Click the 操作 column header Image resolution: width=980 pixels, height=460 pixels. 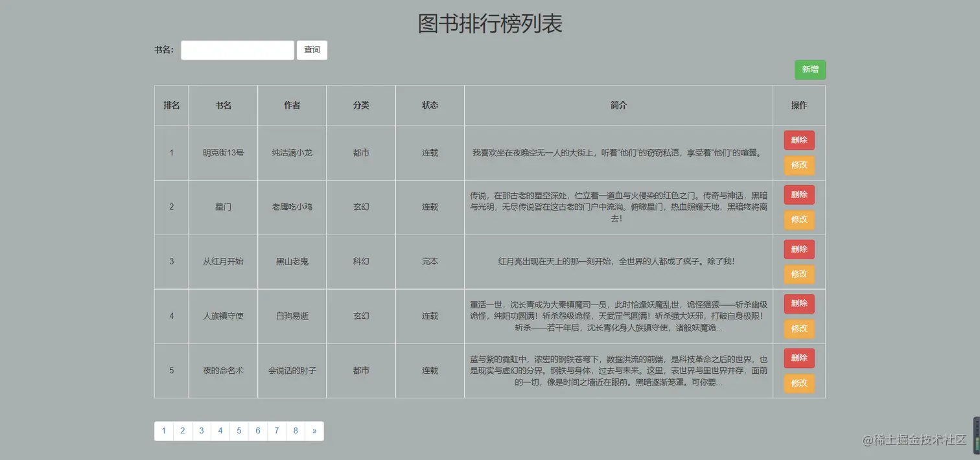(x=799, y=105)
